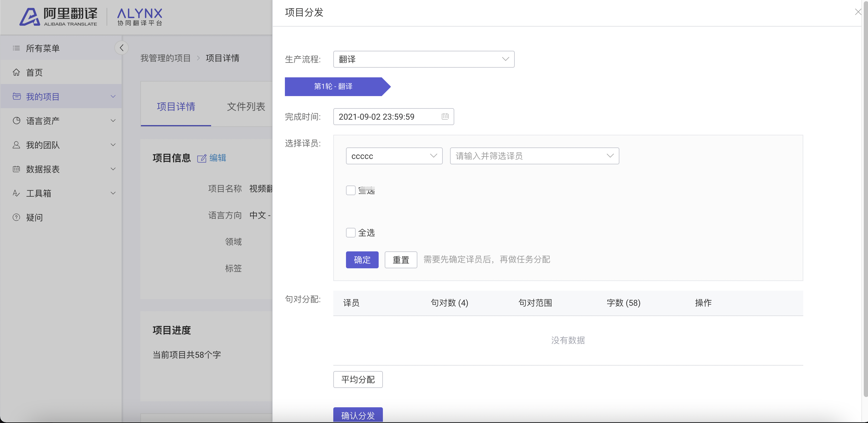Expand the 我的项目 menu chevron
This screenshot has height=423, width=868.
tap(113, 97)
